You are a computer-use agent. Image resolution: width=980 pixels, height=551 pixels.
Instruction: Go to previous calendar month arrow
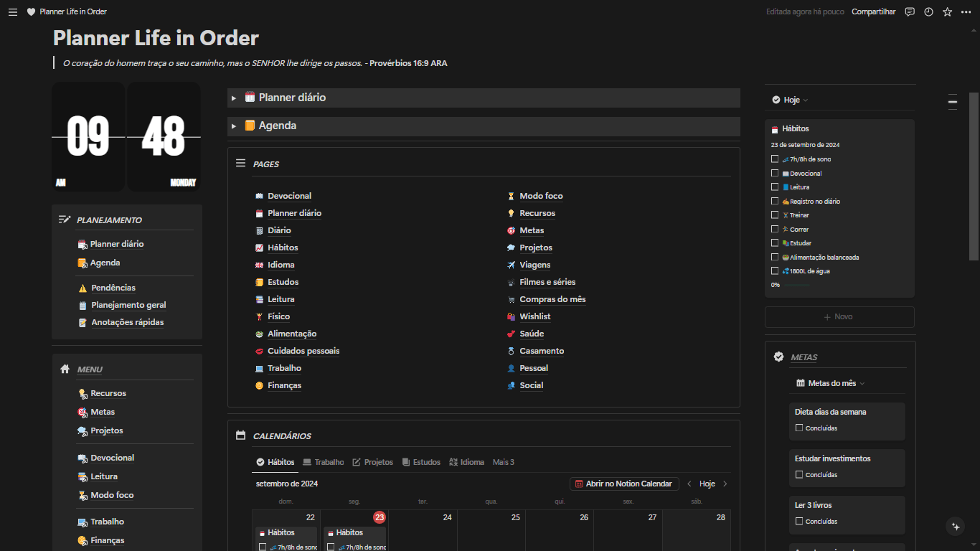(x=689, y=484)
